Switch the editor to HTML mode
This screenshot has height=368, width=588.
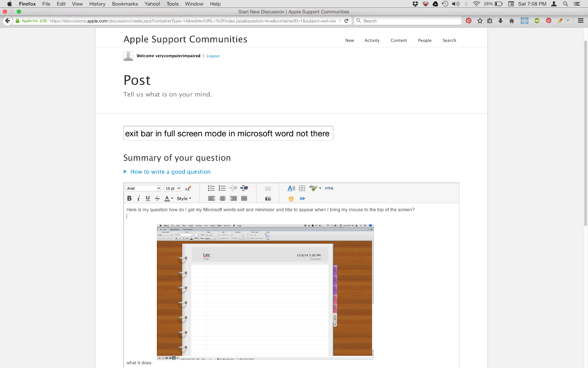[x=329, y=188]
